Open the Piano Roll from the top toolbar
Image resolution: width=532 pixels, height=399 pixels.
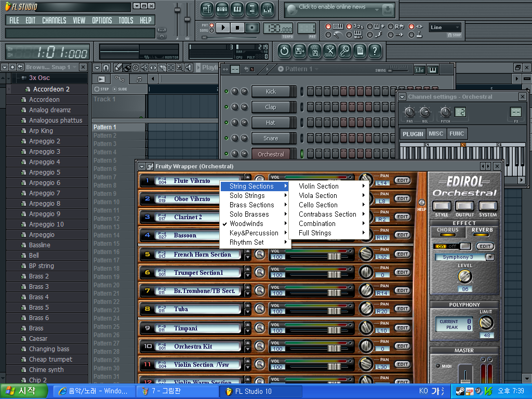click(237, 9)
